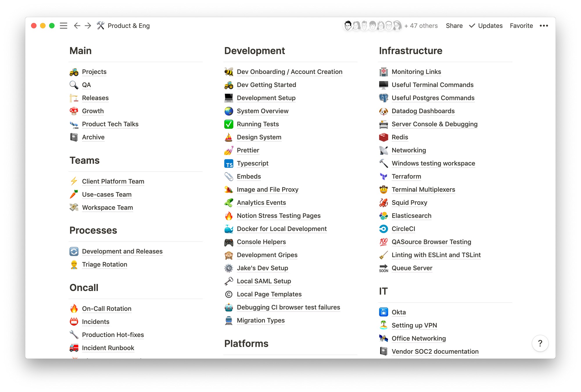
Task: Click the key icon for Local SAML Setup
Action: (x=229, y=281)
